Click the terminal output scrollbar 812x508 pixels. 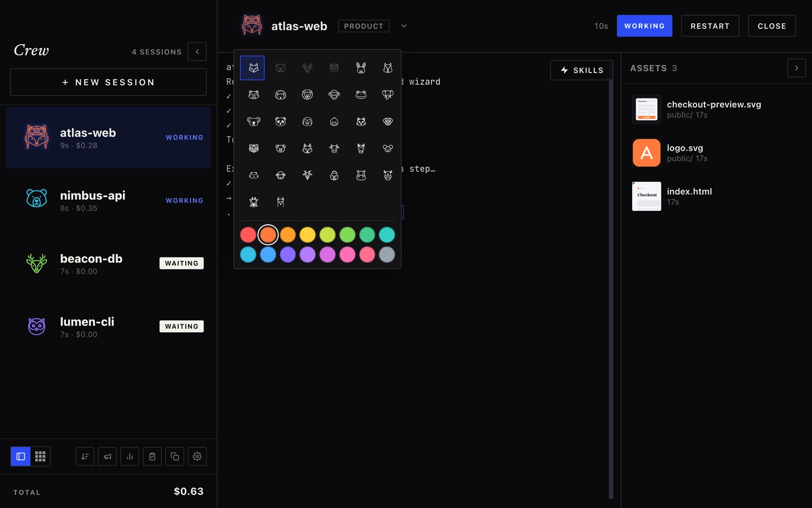coord(611,290)
